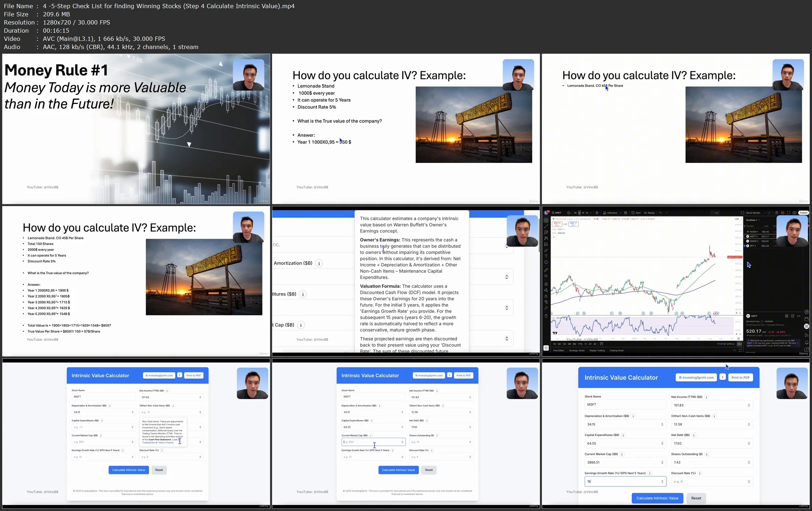Open the Stock Market layout dropdown
Viewport: 812px width, 511px height.
[x=755, y=213]
